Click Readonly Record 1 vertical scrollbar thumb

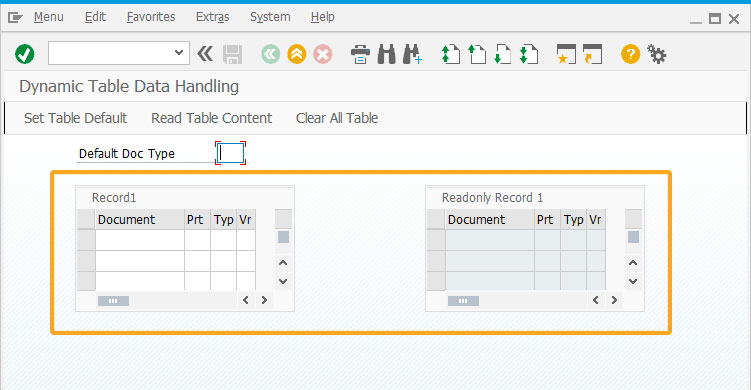click(634, 237)
